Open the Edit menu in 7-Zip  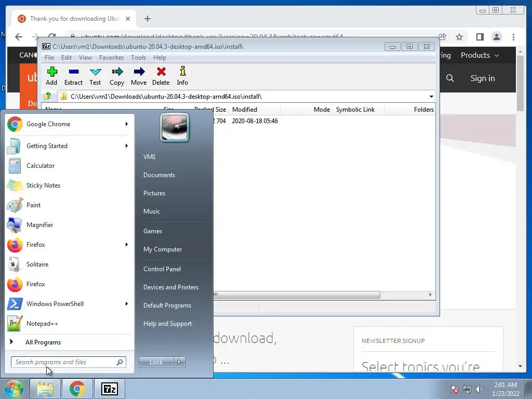coord(66,58)
